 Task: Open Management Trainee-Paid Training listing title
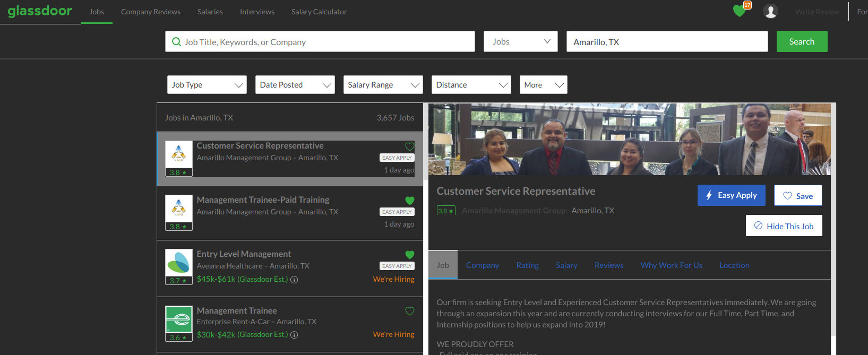[x=263, y=200]
